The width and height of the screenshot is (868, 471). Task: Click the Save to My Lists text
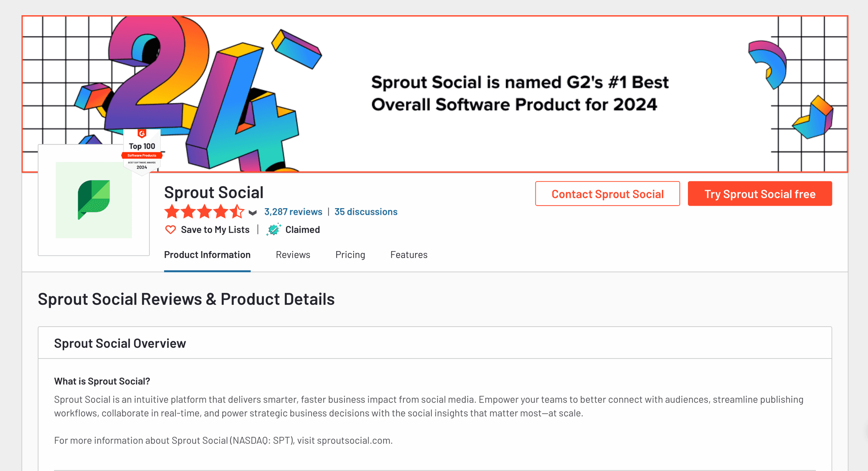point(215,230)
